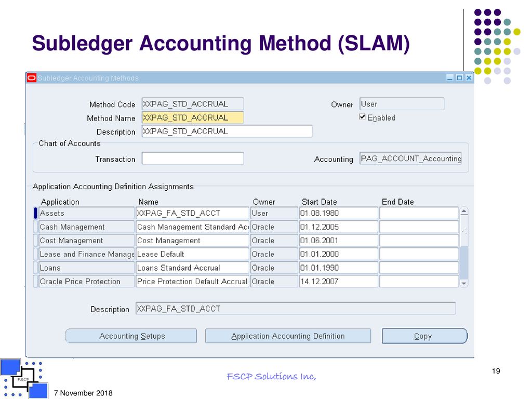Click the Method Code field
This screenshot has height=399, width=532.
pyautogui.click(x=193, y=104)
